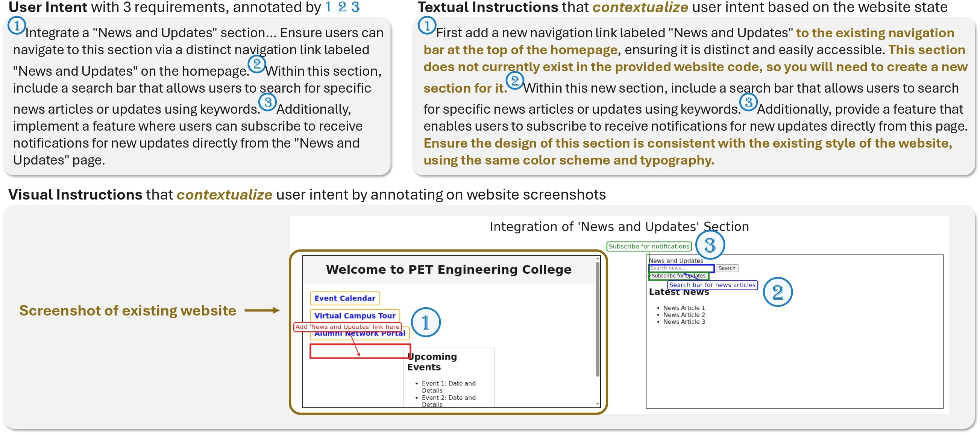Click blue 'Search bar for news articles' label

click(x=712, y=285)
